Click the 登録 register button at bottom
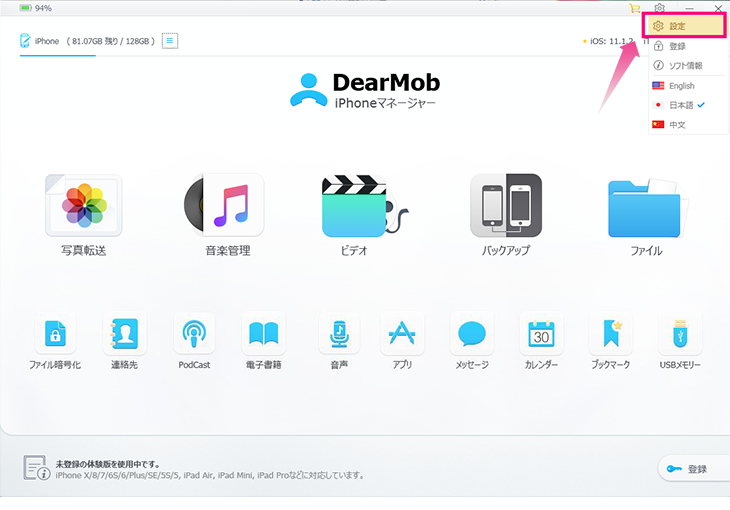 point(694,469)
